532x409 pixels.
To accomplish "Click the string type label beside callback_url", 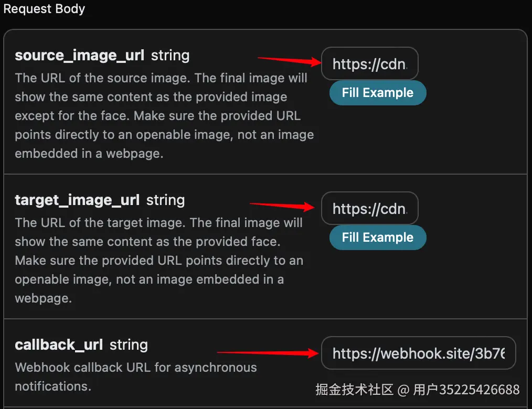I will [129, 345].
